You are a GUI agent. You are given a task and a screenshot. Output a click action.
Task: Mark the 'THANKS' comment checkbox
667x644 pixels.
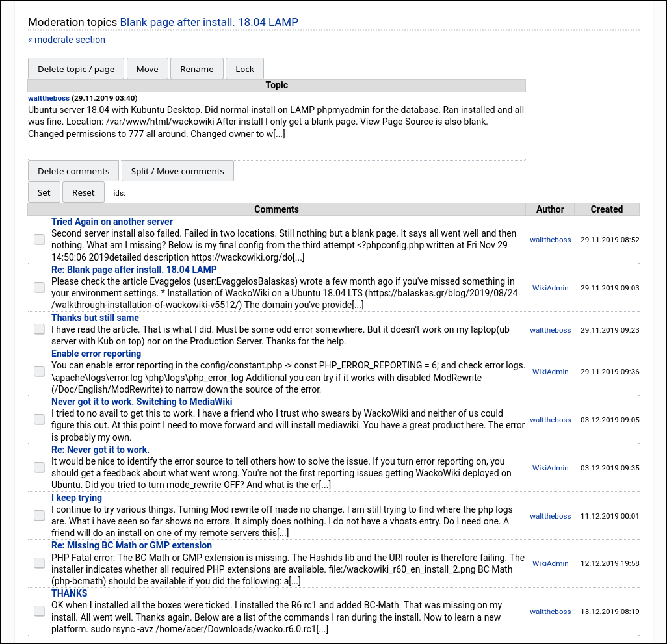(39, 611)
